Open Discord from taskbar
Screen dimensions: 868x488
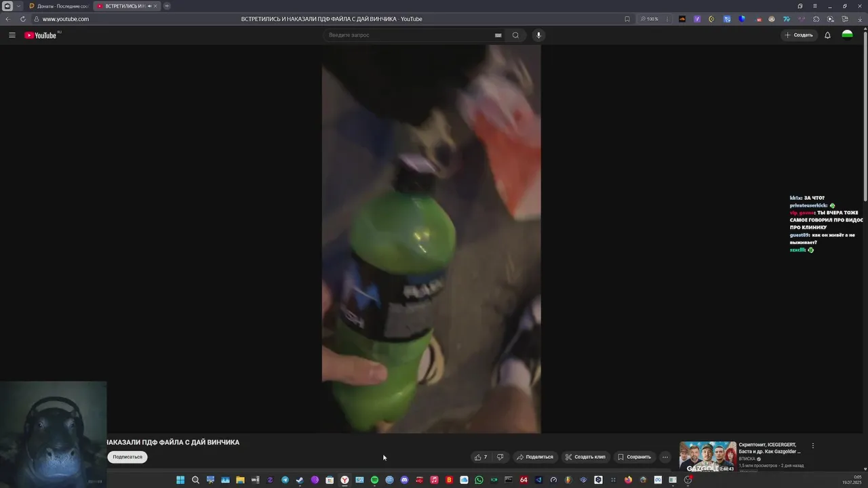coord(404,480)
